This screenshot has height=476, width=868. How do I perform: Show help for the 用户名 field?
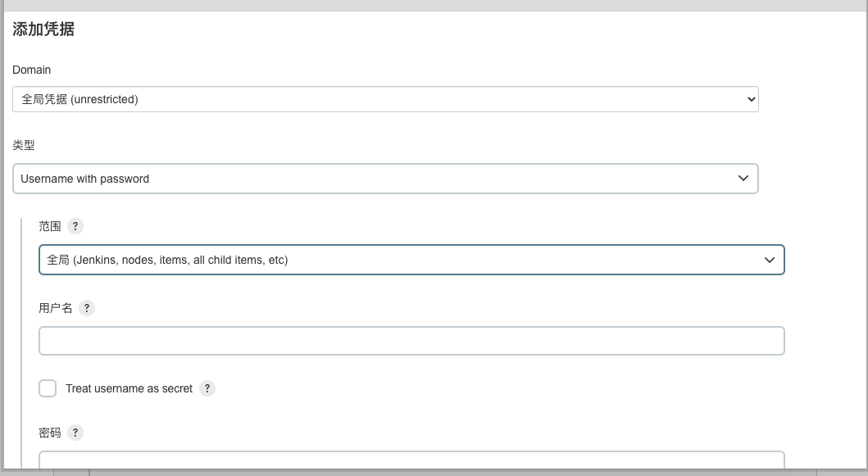pos(87,308)
